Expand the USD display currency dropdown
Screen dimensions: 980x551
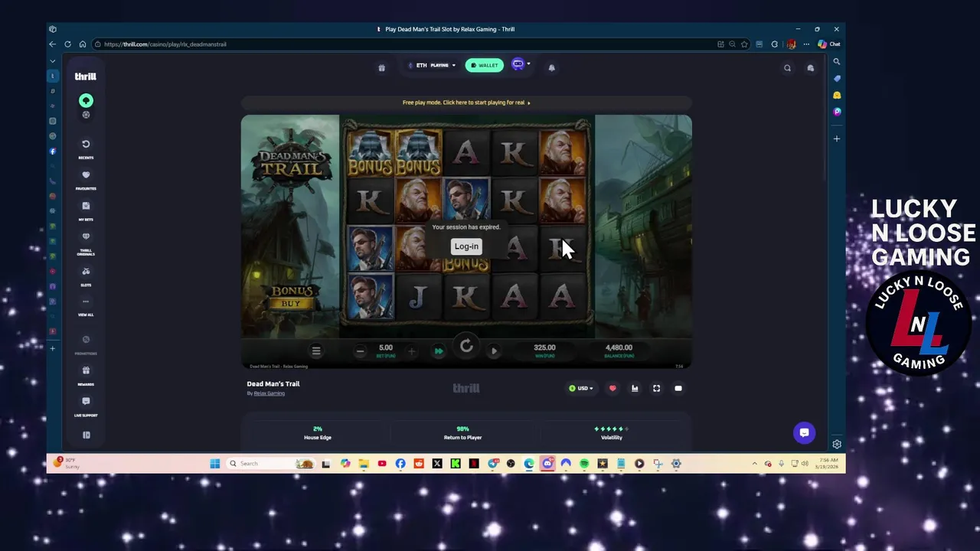tap(581, 388)
